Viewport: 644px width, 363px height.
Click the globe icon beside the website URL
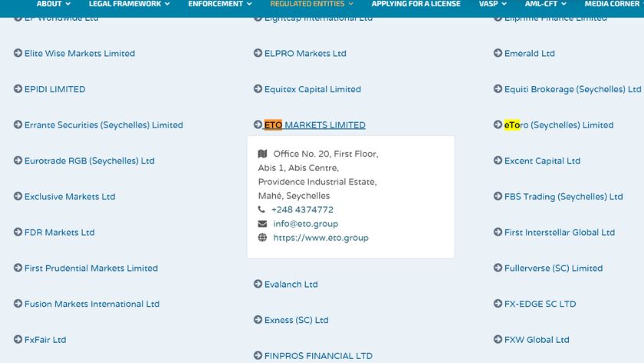(262, 238)
